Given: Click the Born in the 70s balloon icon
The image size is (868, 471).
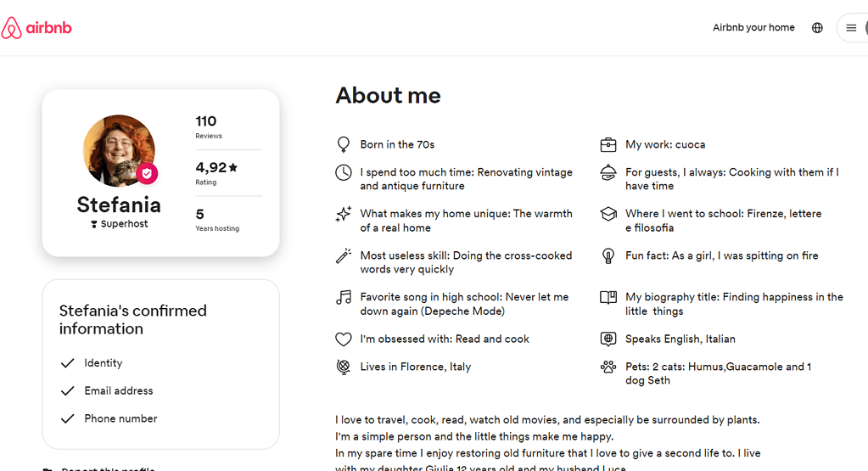Looking at the screenshot, I should (344, 144).
